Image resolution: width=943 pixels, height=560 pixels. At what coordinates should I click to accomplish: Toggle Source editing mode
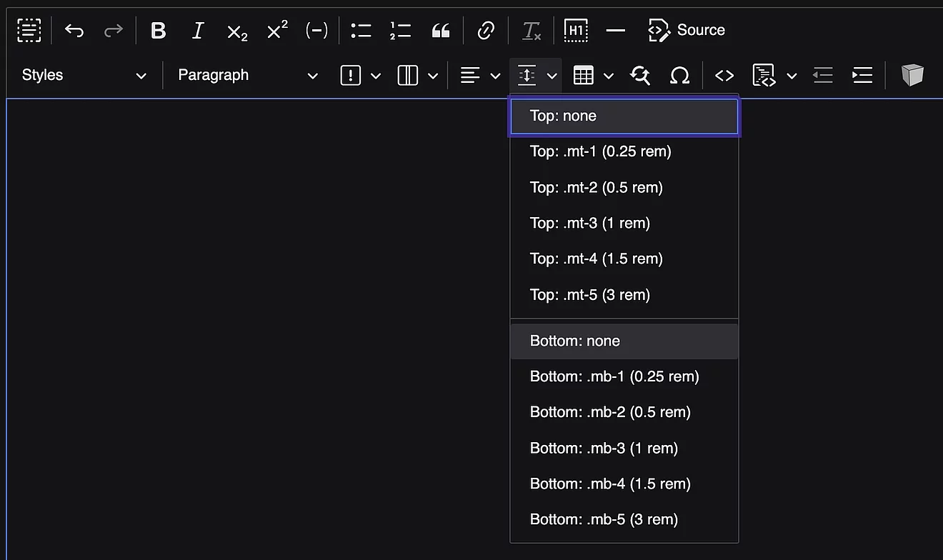coord(687,31)
